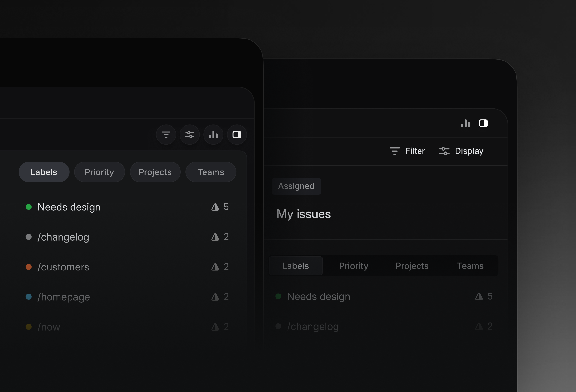Toggle the Assigned filter chip
This screenshot has height=392, width=576.
[x=296, y=186]
